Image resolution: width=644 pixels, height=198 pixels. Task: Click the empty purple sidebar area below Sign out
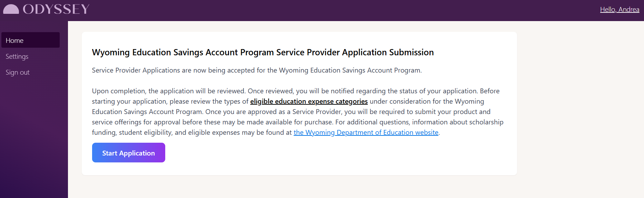click(x=34, y=138)
